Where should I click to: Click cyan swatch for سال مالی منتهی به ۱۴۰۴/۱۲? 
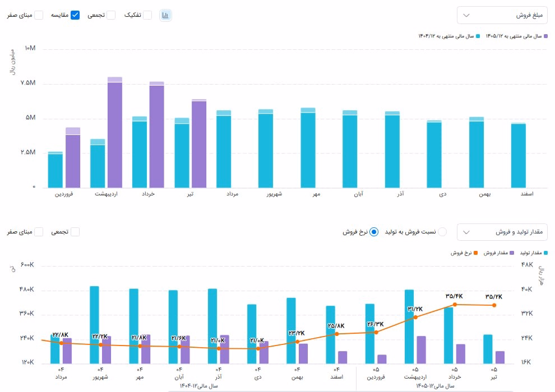[x=478, y=36]
